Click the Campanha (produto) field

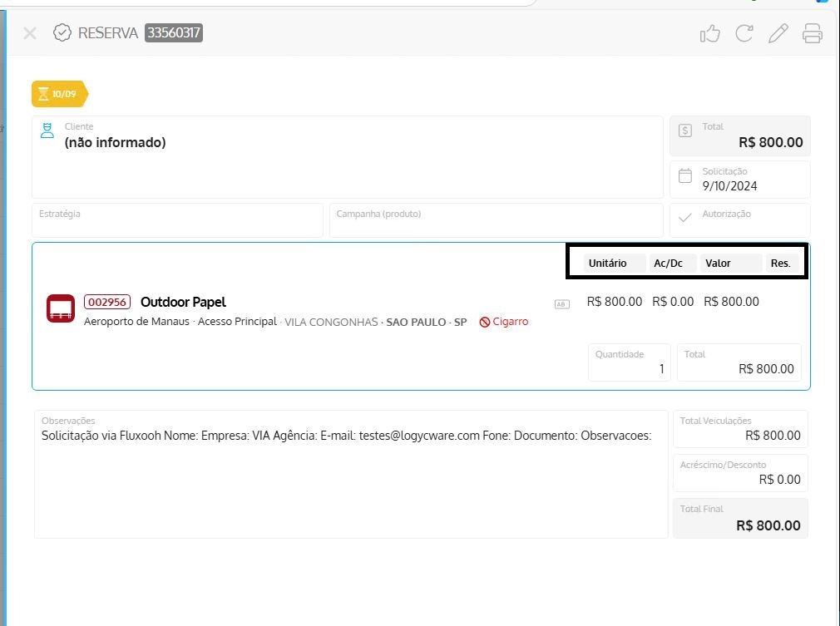tap(496, 220)
